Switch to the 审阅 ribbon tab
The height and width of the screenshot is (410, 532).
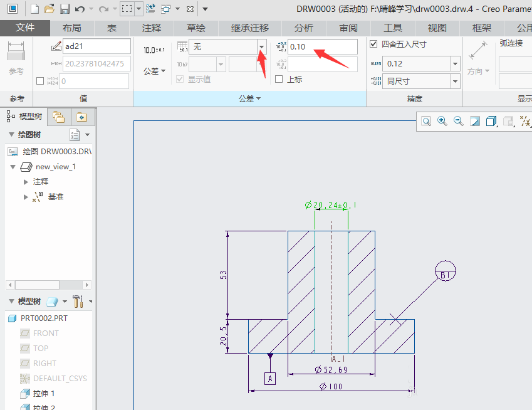point(348,28)
